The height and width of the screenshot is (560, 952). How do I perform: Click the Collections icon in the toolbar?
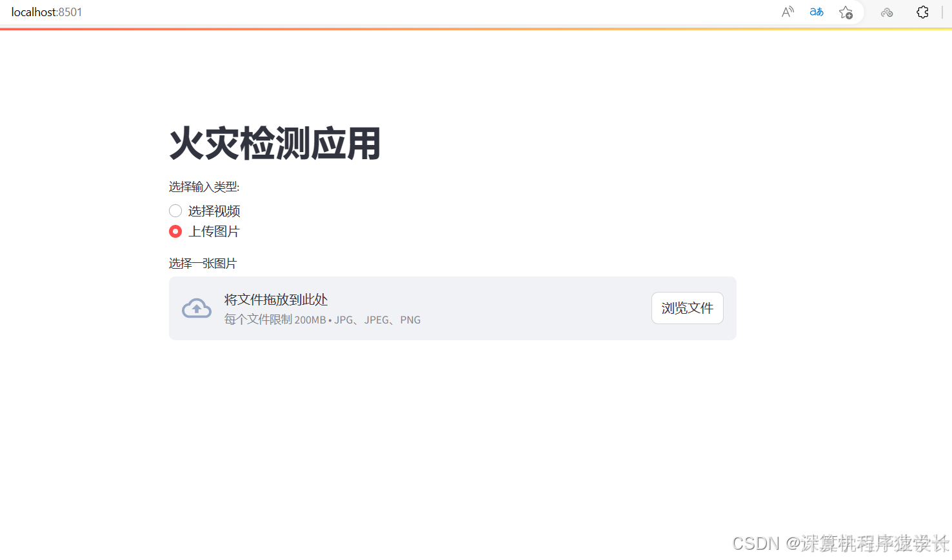click(x=887, y=12)
